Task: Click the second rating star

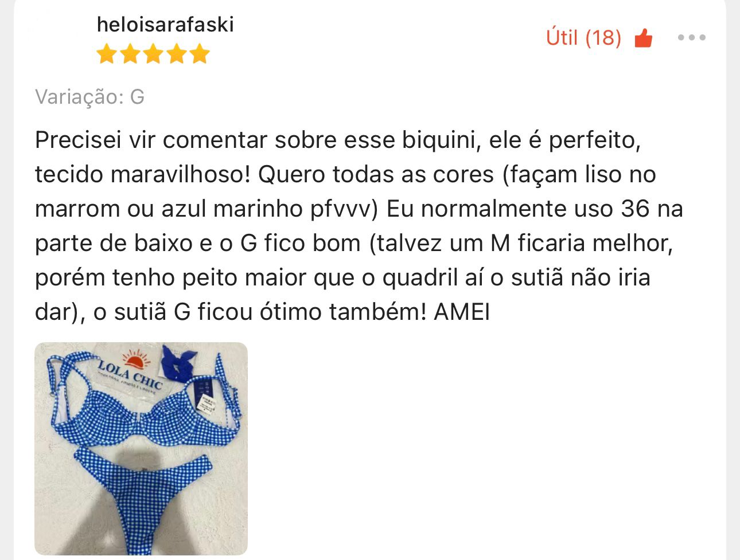Action: [x=130, y=54]
